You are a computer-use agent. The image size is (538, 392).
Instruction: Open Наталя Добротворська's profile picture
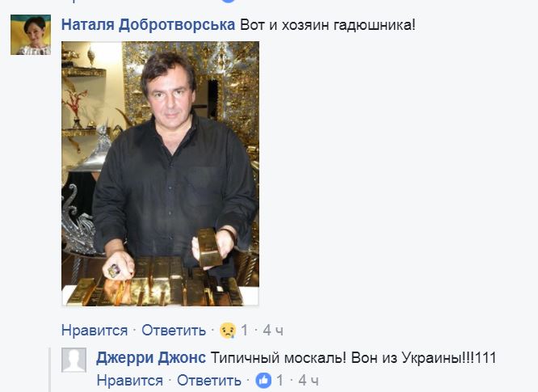tap(31, 35)
